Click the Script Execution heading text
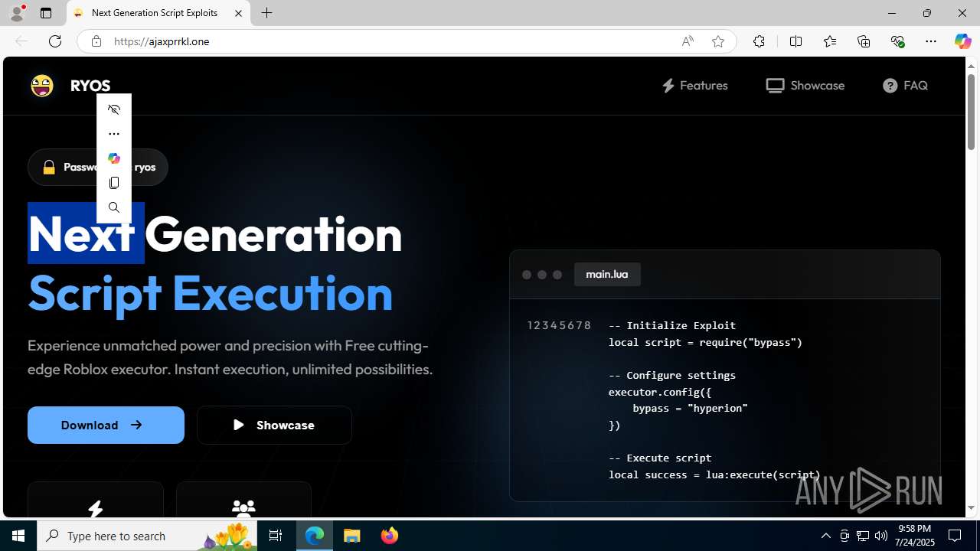The width and height of the screenshot is (980, 551). point(211,292)
